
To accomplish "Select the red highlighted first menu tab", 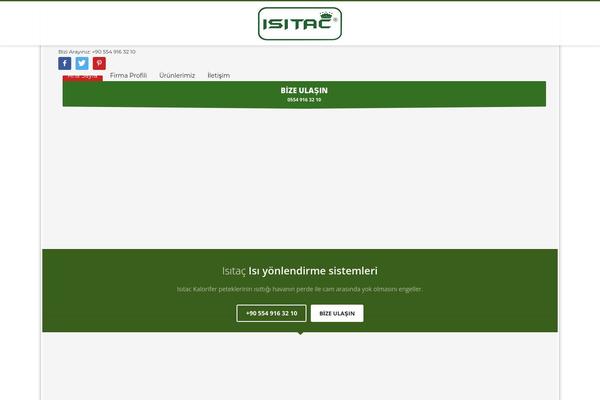I will coord(83,78).
